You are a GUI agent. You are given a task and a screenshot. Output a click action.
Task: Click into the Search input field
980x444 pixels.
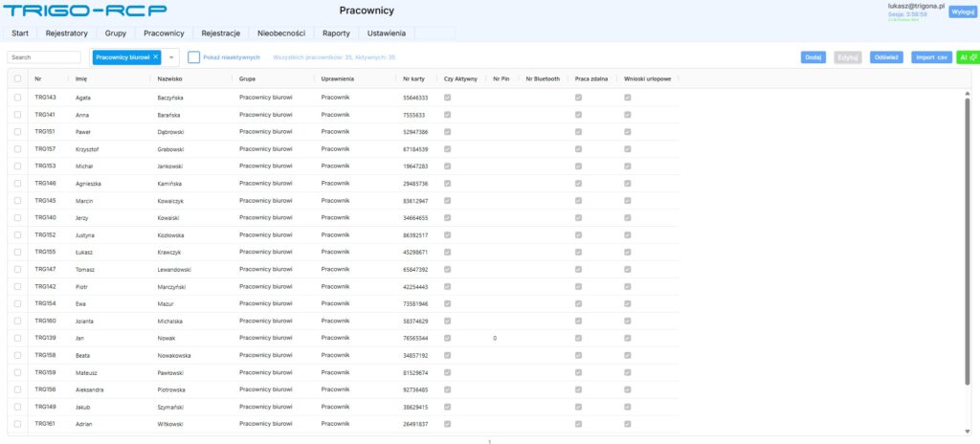[44, 57]
